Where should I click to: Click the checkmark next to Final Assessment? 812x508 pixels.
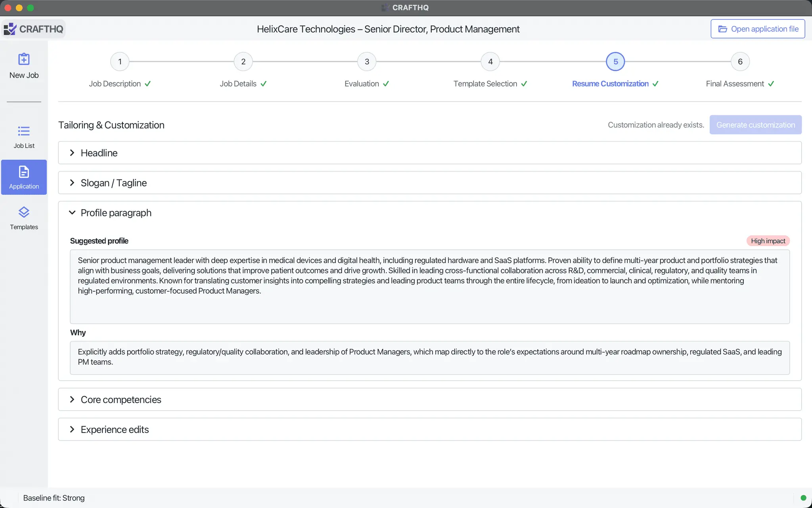pos(771,84)
